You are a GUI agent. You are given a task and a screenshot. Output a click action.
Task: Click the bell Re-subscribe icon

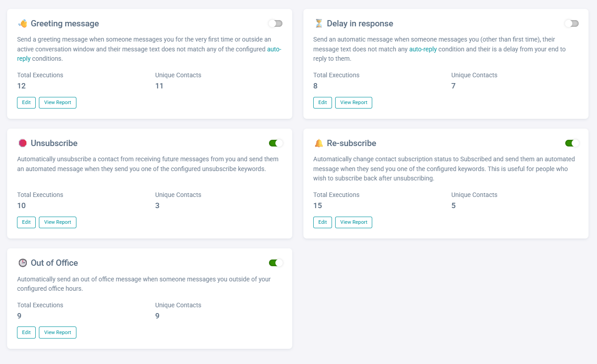pyautogui.click(x=319, y=143)
